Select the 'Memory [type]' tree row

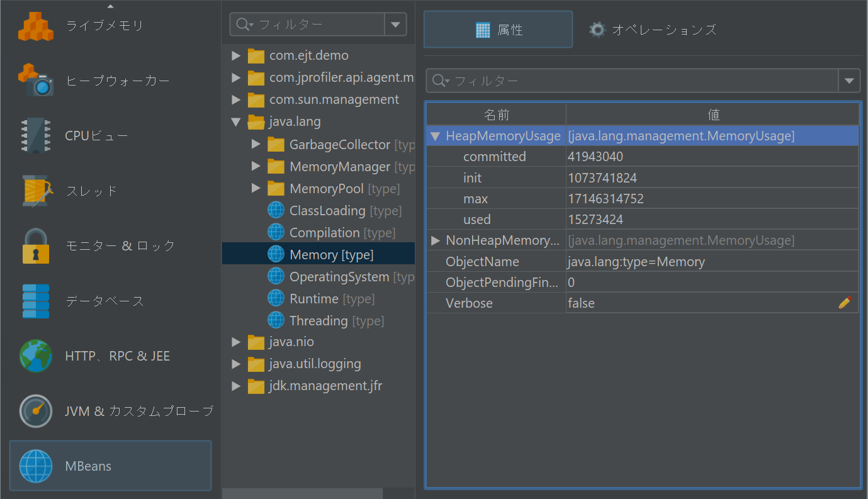(318, 254)
